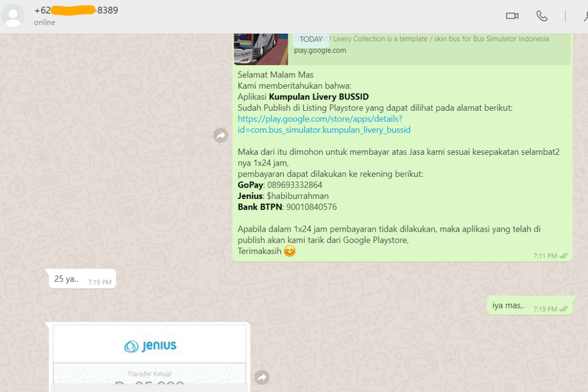588x392 pixels.
Task: Click the 7:19 PM timestamp on "25 ya.."
Action: pos(100,282)
